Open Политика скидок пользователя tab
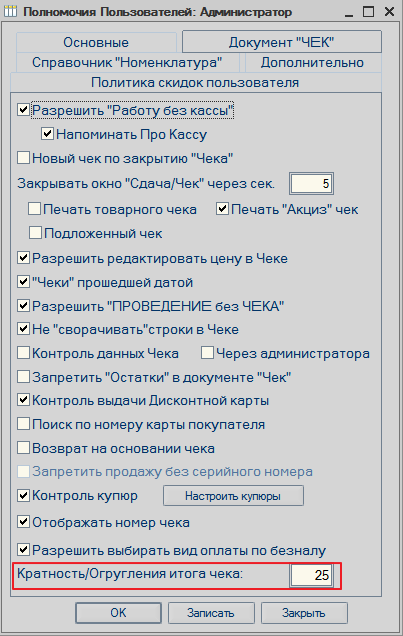 pyautogui.click(x=195, y=82)
